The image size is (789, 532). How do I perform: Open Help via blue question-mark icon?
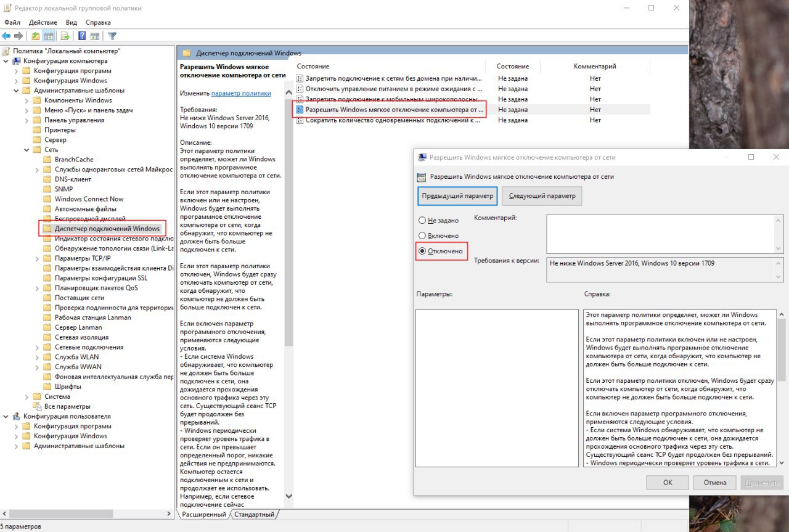(81, 36)
